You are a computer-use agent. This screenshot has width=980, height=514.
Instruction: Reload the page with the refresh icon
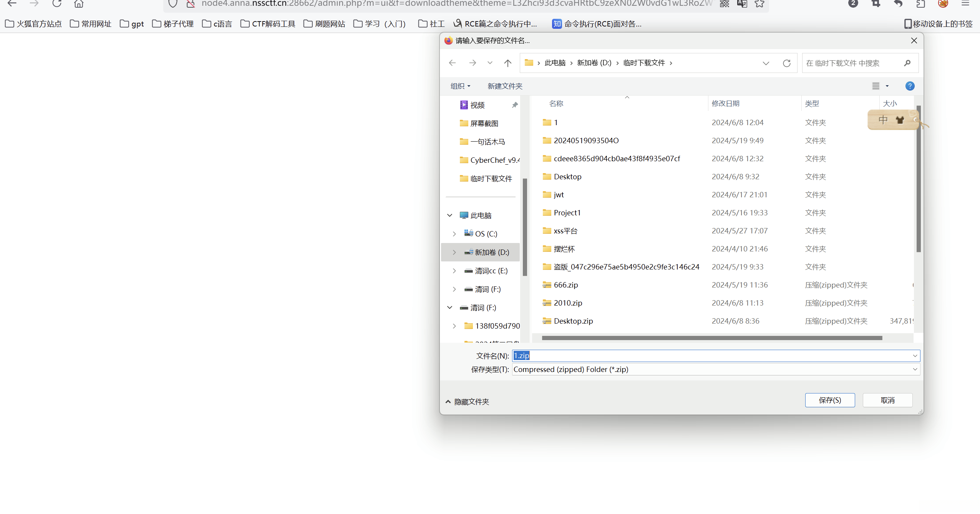[57, 4]
